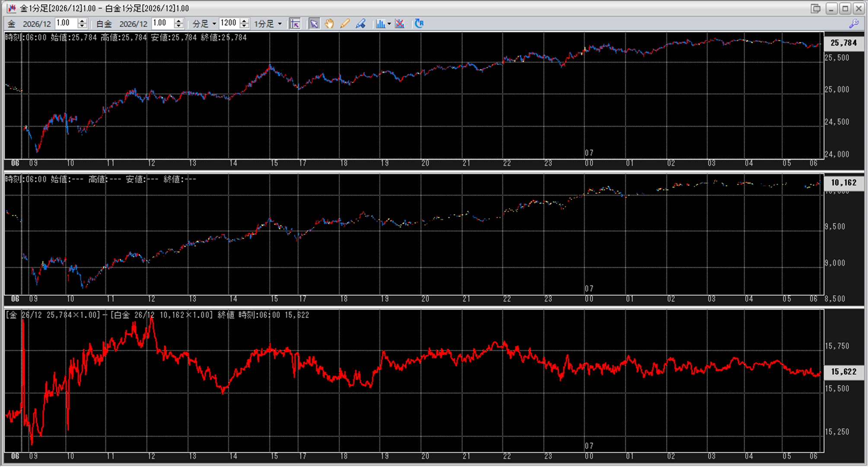Click the window restore-layout icon in title bar
868x467 pixels.
pyautogui.click(x=815, y=8)
